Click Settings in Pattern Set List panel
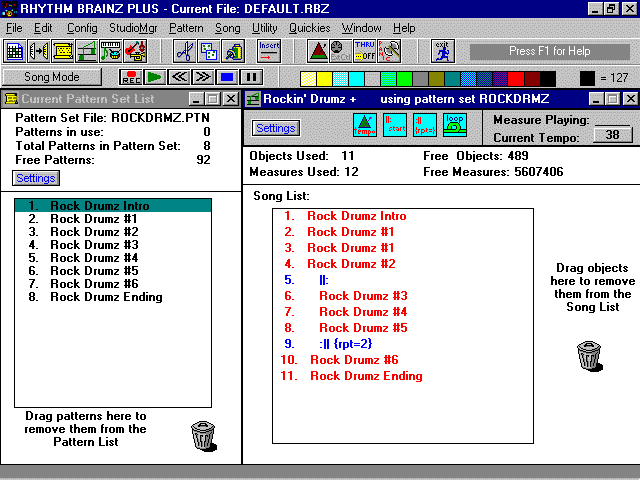 (36, 178)
